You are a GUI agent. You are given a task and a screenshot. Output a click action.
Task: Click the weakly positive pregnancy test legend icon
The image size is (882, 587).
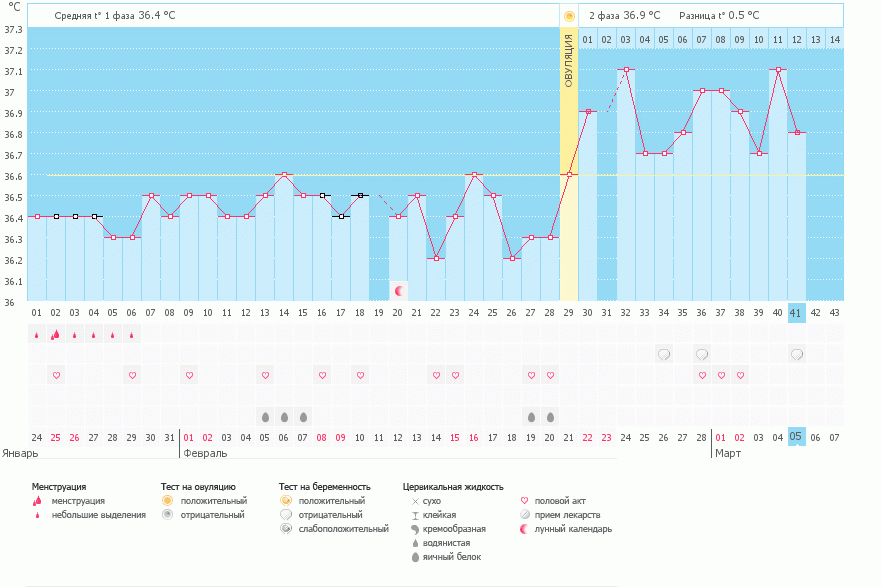[286, 528]
